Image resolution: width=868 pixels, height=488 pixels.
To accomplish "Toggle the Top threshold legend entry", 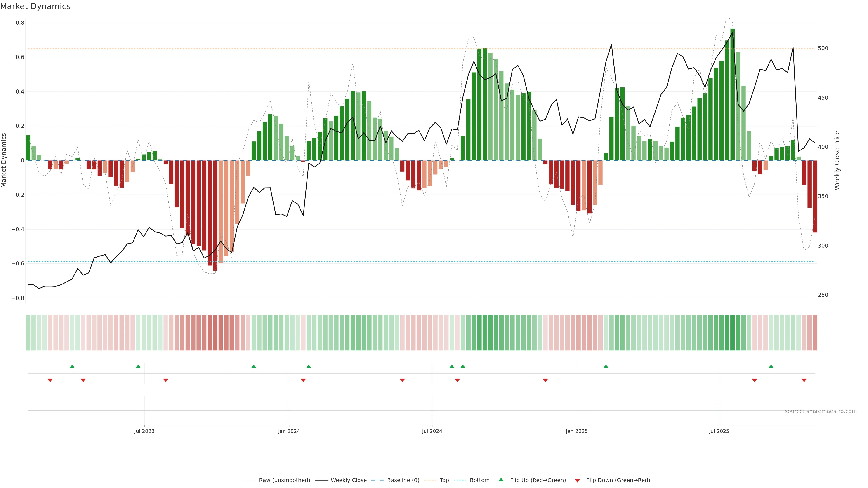I will click(x=444, y=480).
